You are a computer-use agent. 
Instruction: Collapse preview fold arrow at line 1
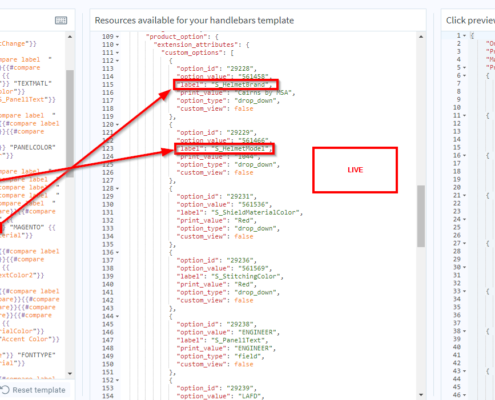464,35
